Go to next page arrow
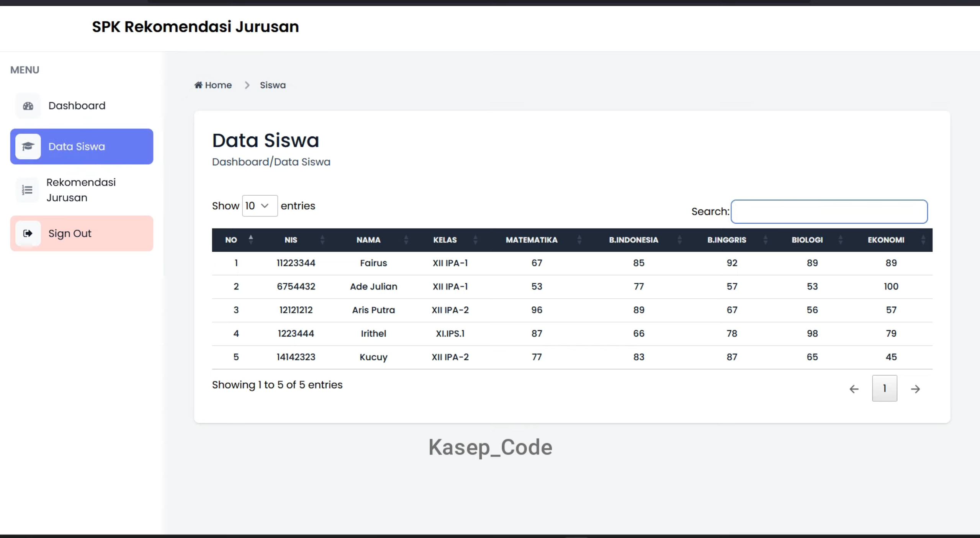980x538 pixels. [x=915, y=389]
